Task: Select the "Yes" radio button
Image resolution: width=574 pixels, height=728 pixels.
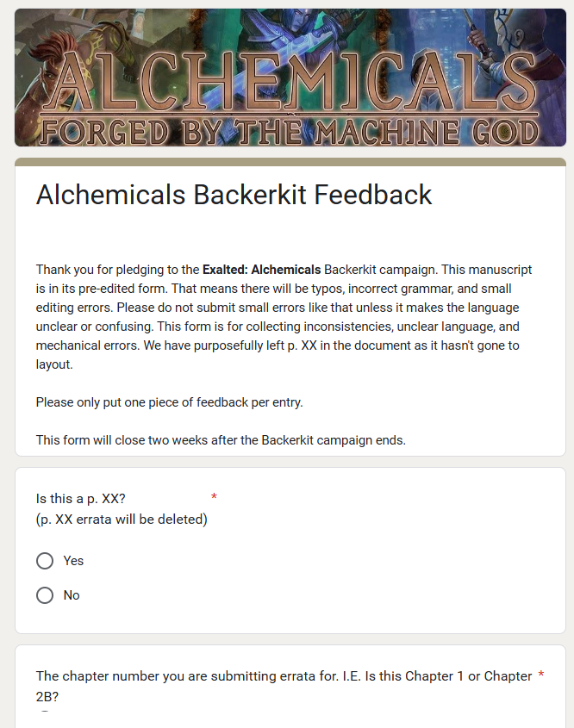Action: point(45,561)
